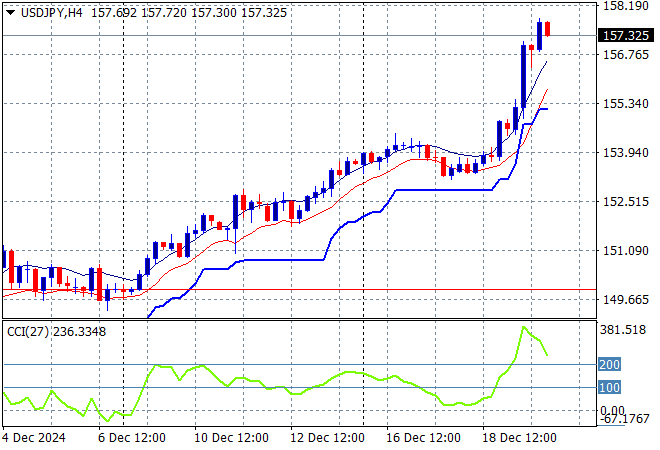
Task: Click the 10 Dec 12:00 time label
Action: [x=231, y=438]
